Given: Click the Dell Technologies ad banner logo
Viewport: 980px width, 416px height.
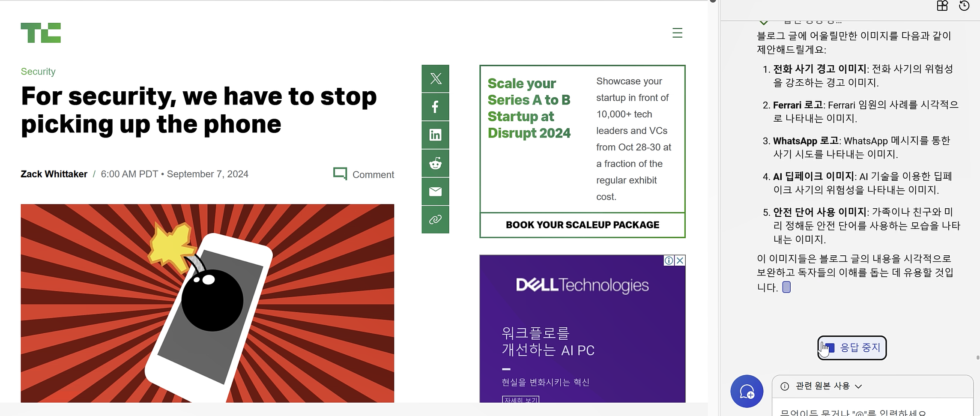Looking at the screenshot, I should point(582,285).
